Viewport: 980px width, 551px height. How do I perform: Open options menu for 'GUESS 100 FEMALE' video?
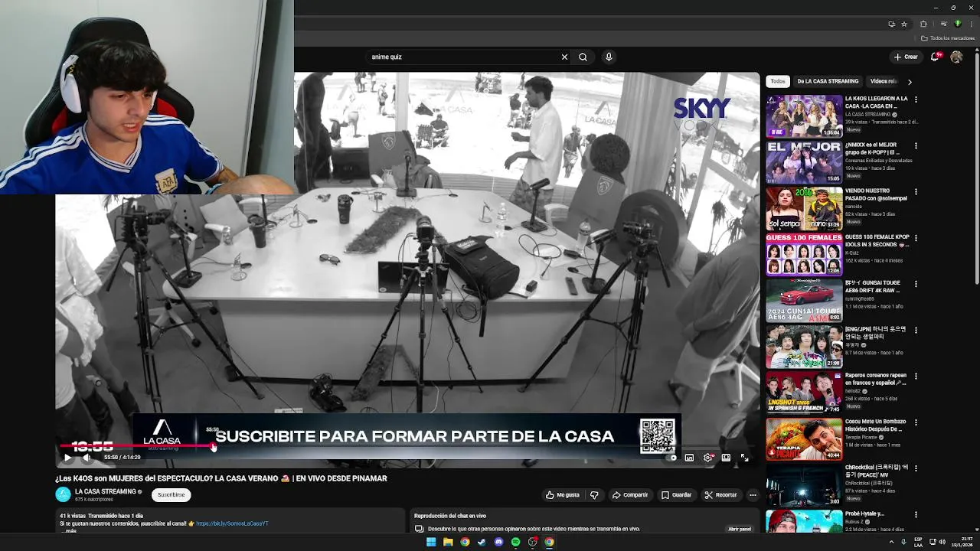click(x=916, y=238)
